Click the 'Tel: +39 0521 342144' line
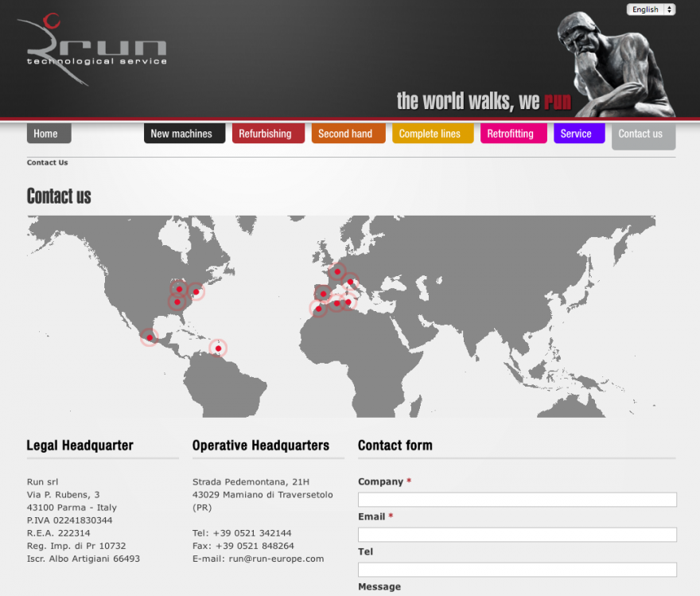Image resolution: width=700 pixels, height=596 pixels. tap(242, 533)
